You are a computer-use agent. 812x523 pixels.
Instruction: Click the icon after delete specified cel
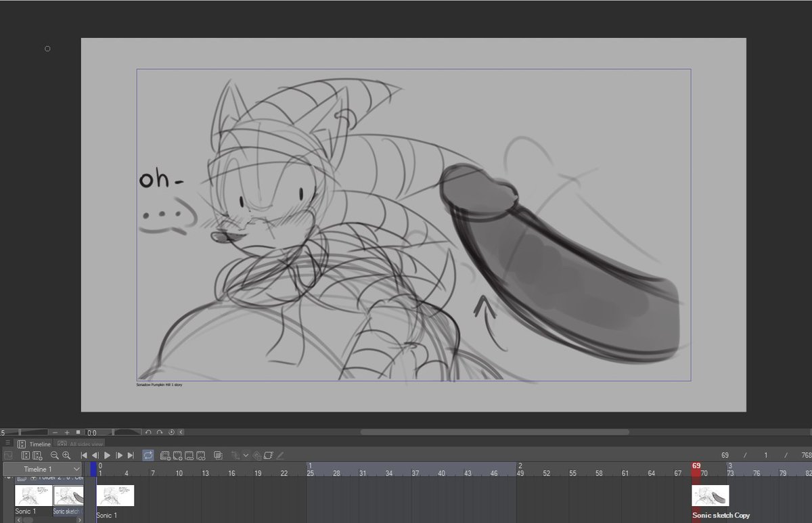tap(218, 455)
